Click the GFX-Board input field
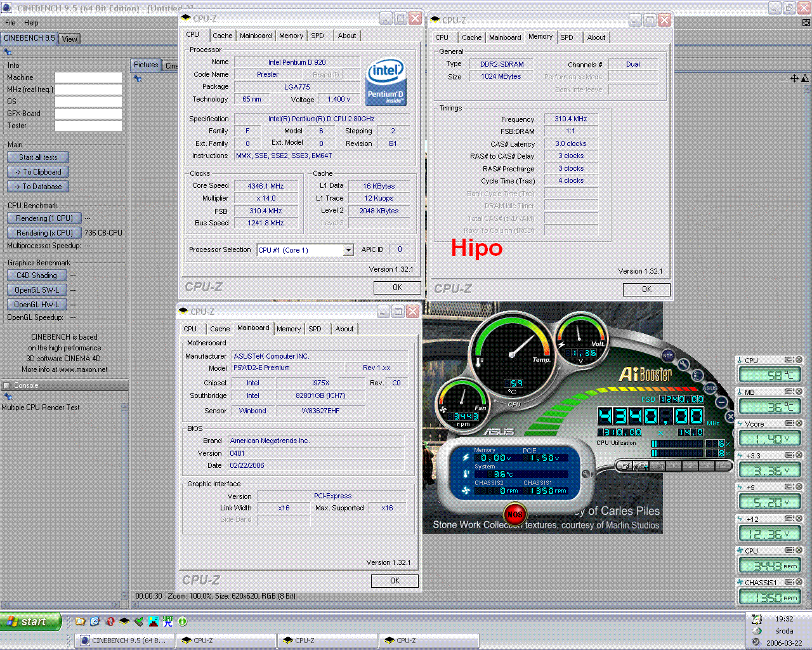The height and width of the screenshot is (650, 812). [x=88, y=114]
